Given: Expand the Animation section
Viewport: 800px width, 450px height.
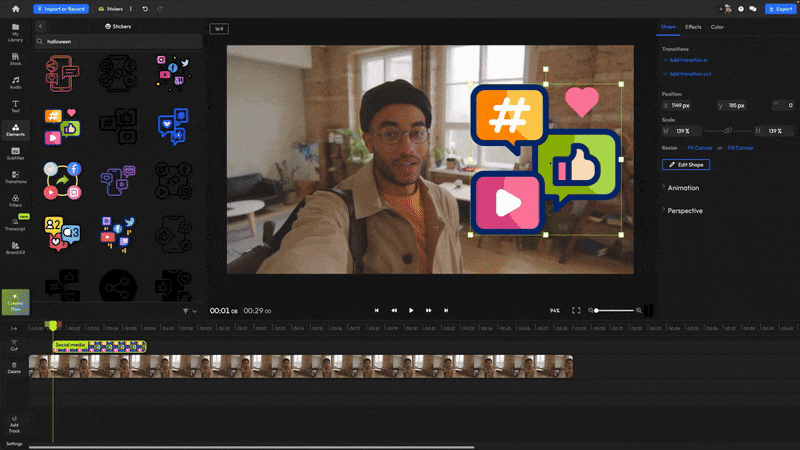Looking at the screenshot, I should (683, 188).
